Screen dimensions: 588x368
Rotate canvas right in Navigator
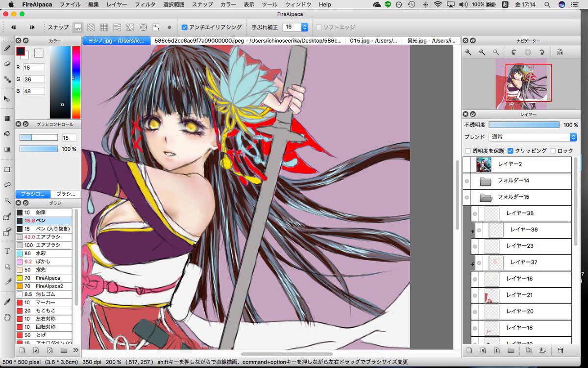(542, 52)
